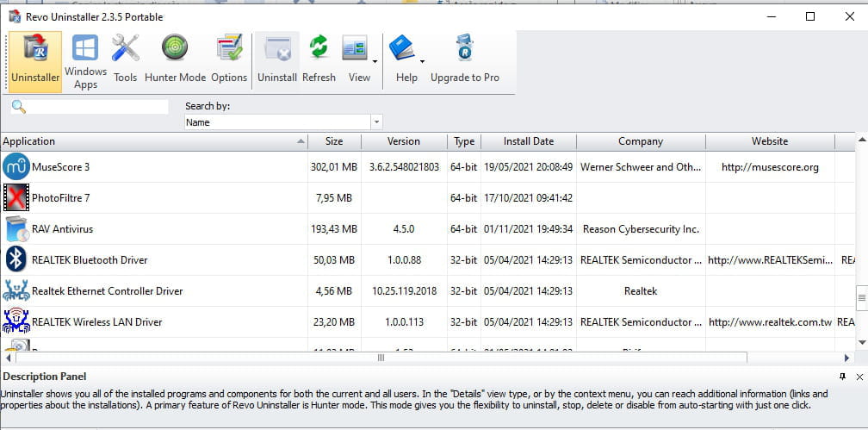Click the 23,20 MB size cell

click(x=334, y=322)
